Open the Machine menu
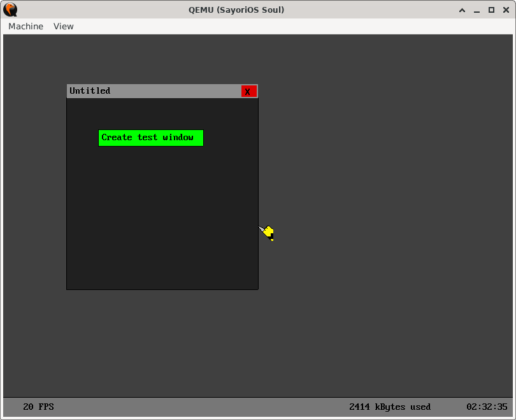Screen dimensions: 516x420 pyautogui.click(x=25, y=26)
